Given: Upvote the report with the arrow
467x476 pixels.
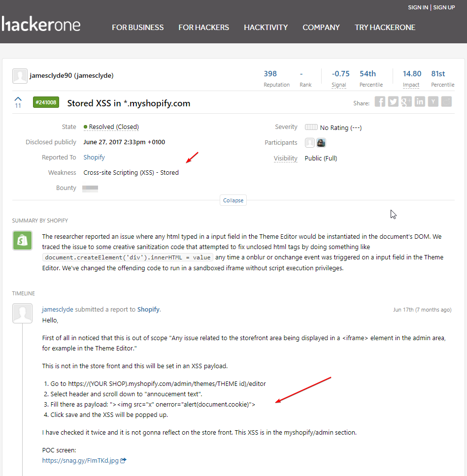Looking at the screenshot, I should [18, 99].
